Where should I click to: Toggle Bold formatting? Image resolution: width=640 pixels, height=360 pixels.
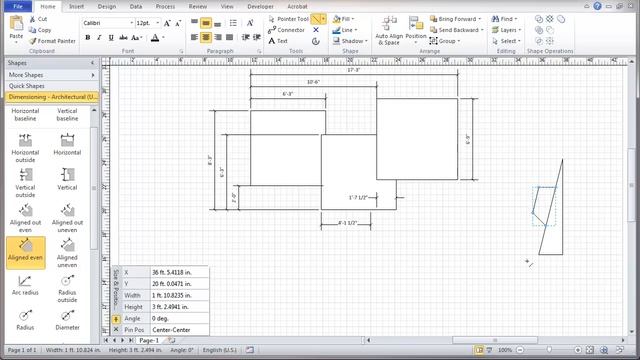point(87,38)
